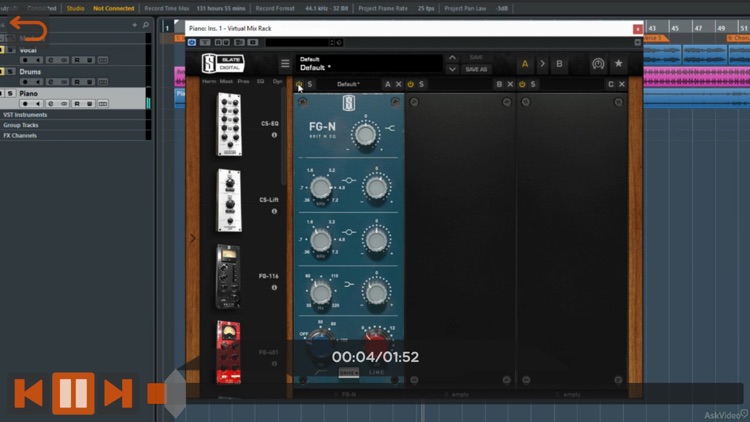
Task: Click SAVE AS preset button
Action: [x=476, y=69]
